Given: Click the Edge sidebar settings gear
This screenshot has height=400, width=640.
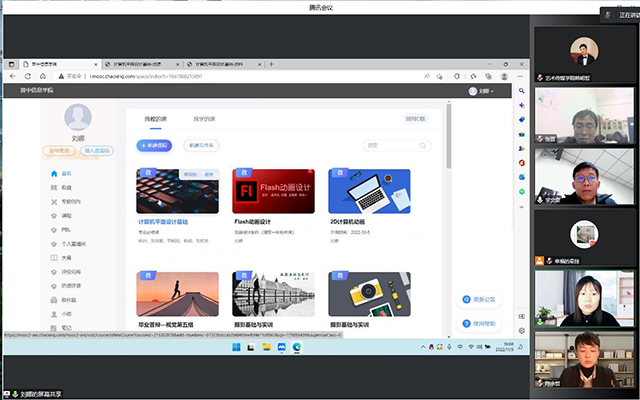Looking at the screenshot, I should 522,331.
